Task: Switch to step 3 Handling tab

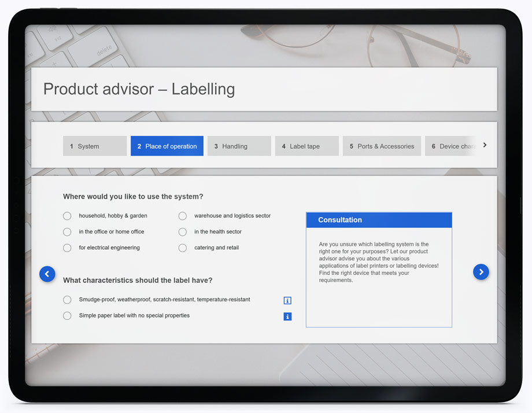Action: (x=239, y=146)
